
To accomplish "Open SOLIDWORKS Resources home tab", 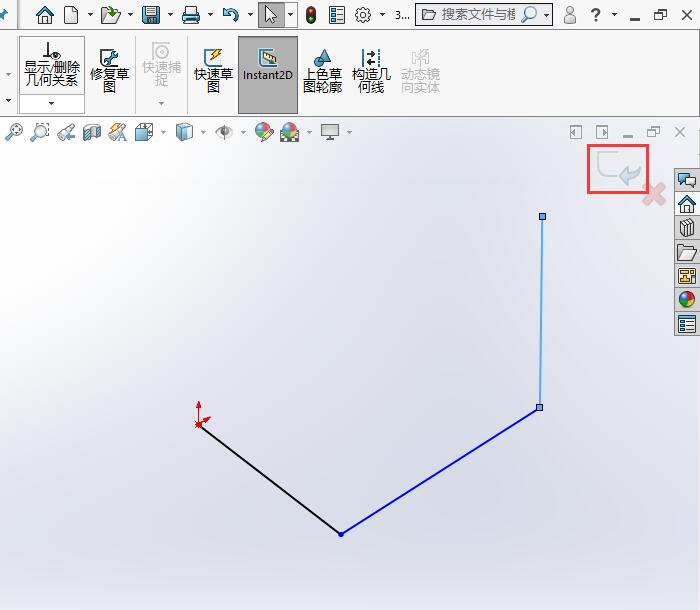I will (x=687, y=204).
